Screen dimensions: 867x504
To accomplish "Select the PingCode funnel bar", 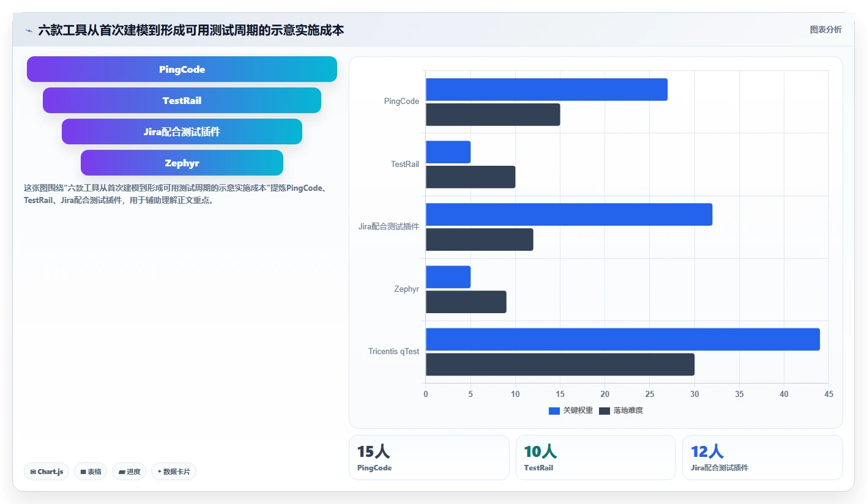I will click(182, 69).
